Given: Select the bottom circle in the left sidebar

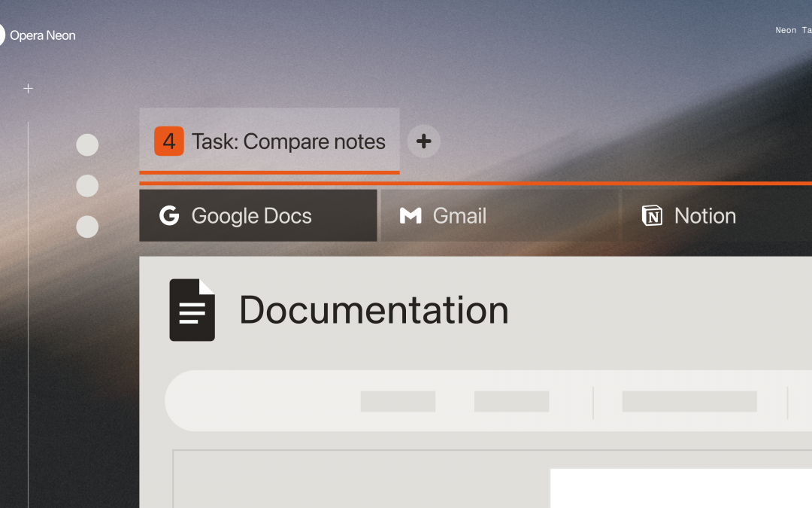Looking at the screenshot, I should click(x=87, y=227).
